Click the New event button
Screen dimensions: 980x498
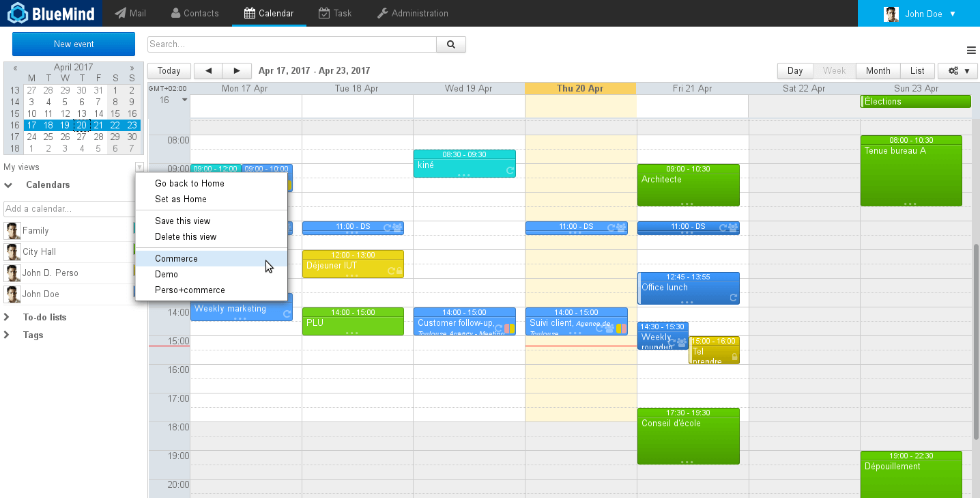(74, 44)
